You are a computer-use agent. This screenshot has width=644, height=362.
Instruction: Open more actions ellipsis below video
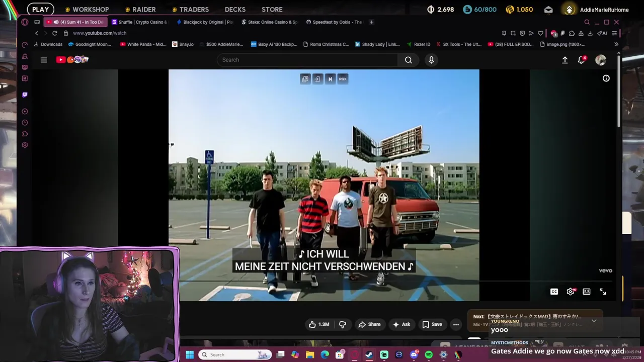pos(456,324)
